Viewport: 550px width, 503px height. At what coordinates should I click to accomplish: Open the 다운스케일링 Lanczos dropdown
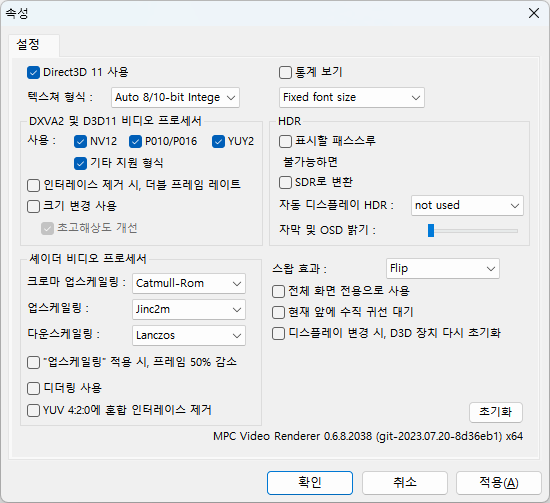coord(189,335)
